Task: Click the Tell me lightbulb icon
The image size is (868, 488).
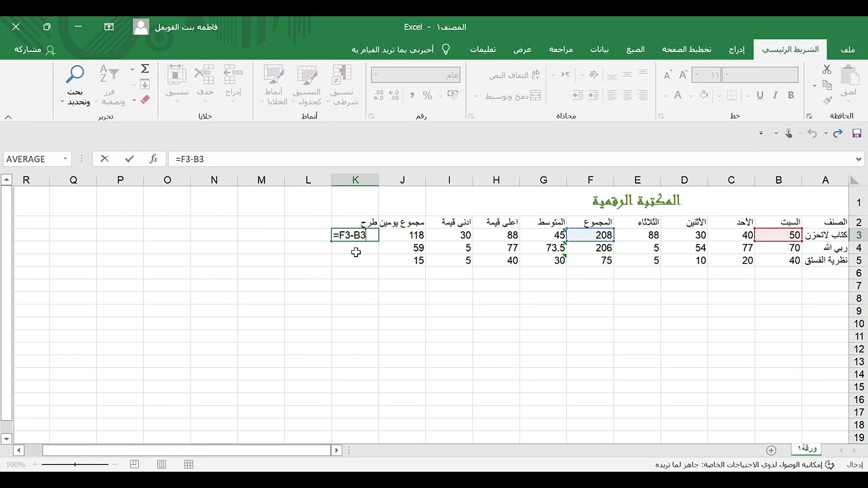Action: pyautogui.click(x=446, y=49)
